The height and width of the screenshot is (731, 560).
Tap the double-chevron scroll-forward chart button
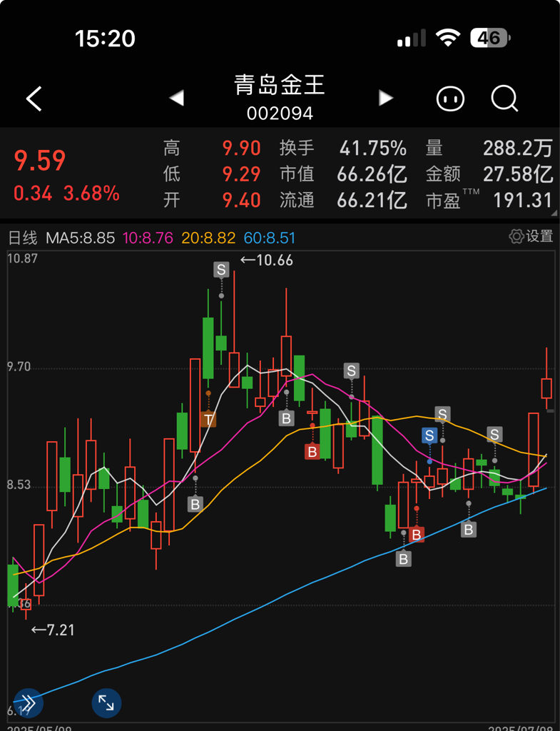(x=28, y=702)
